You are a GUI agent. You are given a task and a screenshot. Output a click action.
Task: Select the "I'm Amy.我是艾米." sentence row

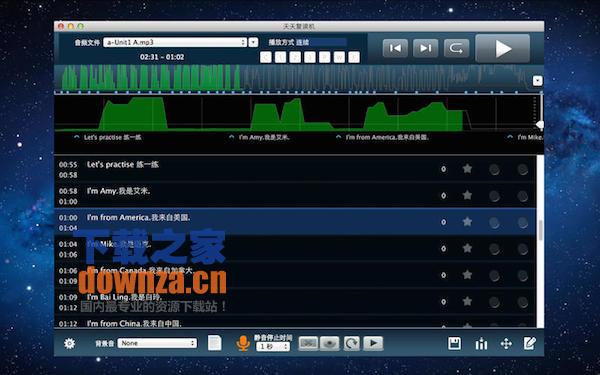(x=295, y=196)
